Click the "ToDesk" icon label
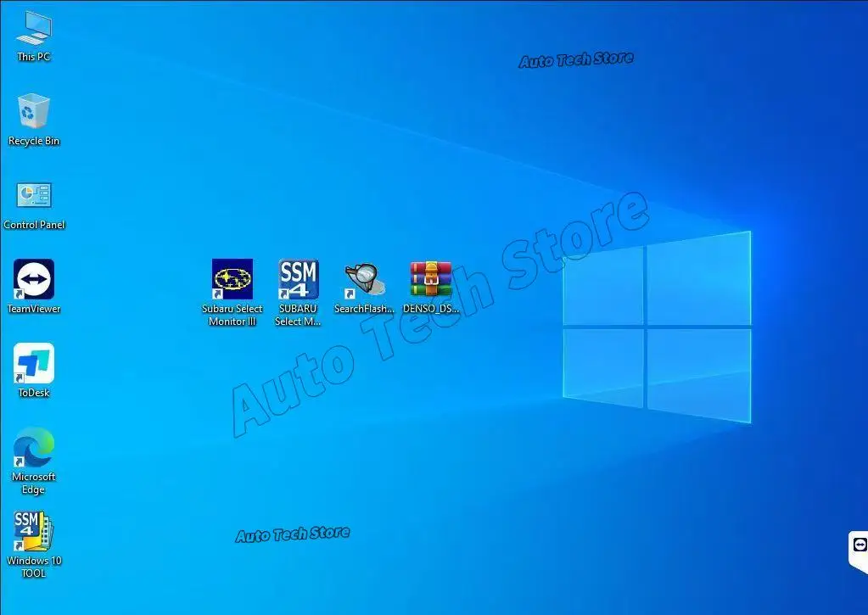The image size is (868, 615). (34, 393)
